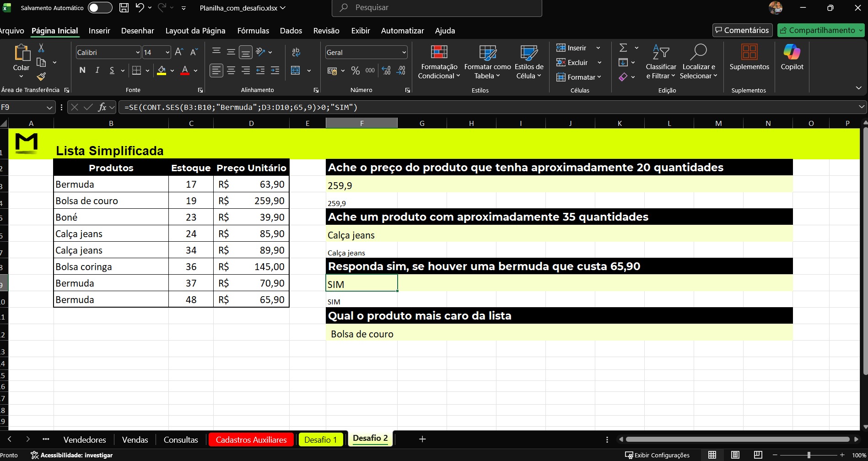Toggle Salvamento Automático switch
This screenshot has height=461, width=868.
(100, 8)
